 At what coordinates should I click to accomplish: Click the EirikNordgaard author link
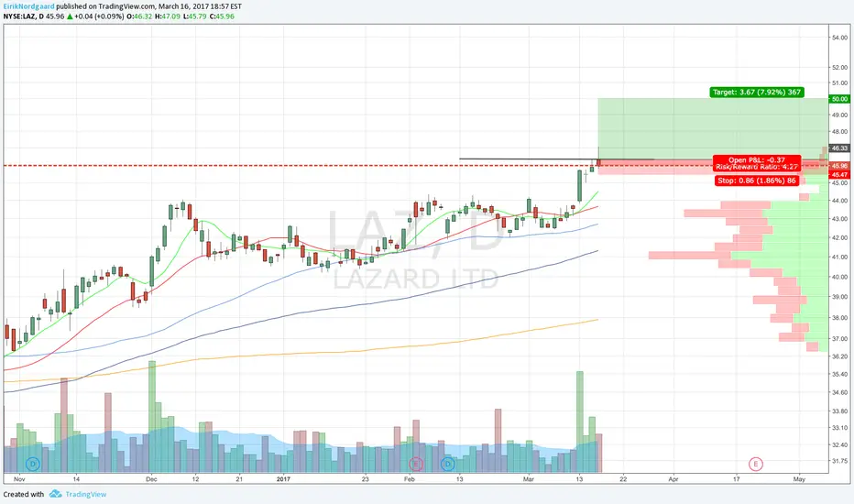[29, 6]
